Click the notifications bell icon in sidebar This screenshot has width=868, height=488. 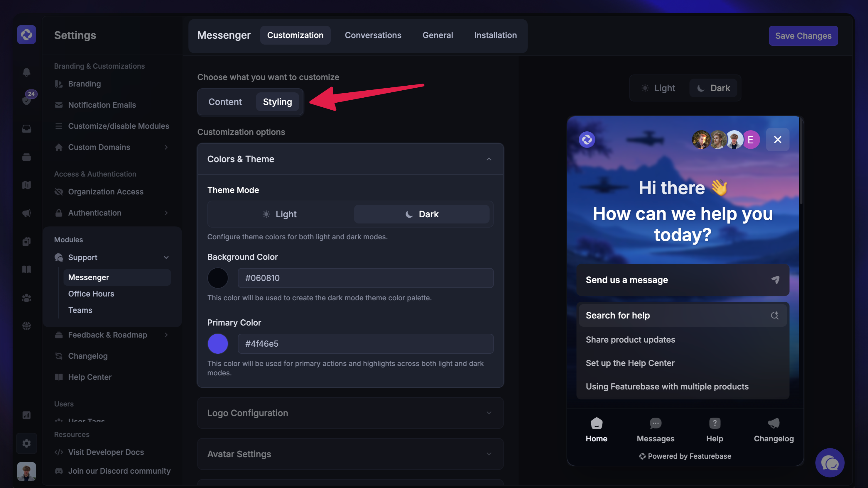click(x=26, y=72)
